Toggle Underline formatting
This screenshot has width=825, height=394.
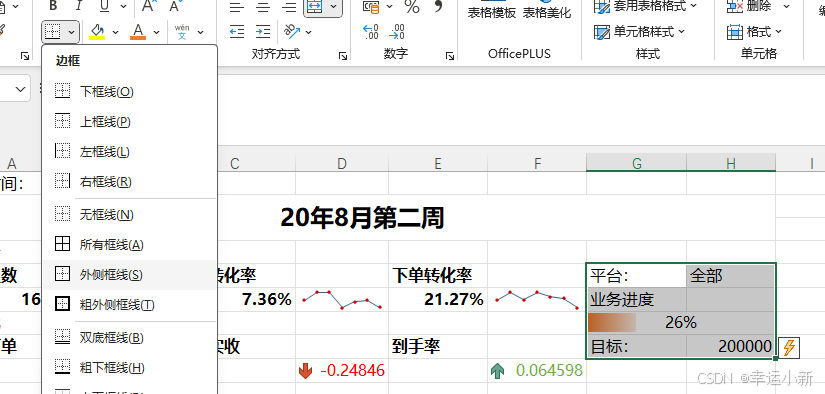(104, 6)
